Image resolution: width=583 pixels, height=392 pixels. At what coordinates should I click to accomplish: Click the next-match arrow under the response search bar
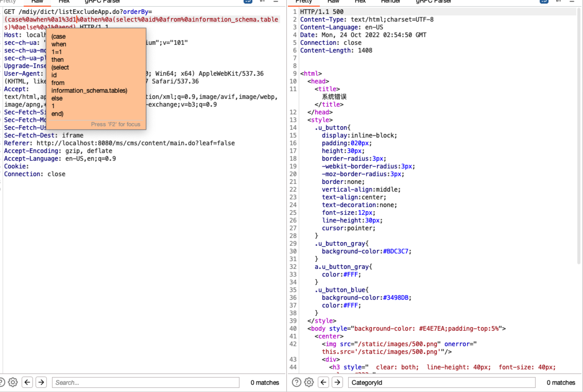tap(337, 382)
